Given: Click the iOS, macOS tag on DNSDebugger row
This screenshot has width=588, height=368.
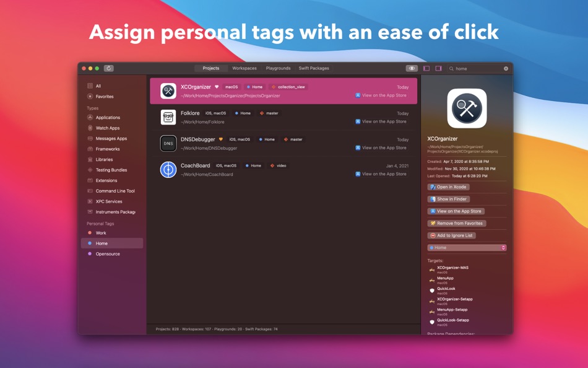Looking at the screenshot, I should [x=240, y=139].
